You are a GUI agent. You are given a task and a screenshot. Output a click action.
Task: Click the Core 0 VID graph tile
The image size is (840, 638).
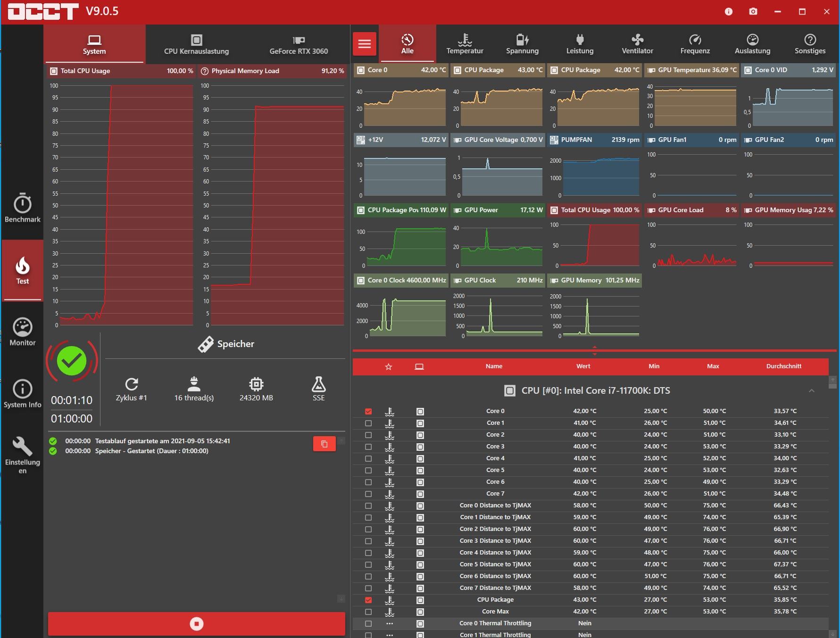pyautogui.click(x=788, y=97)
